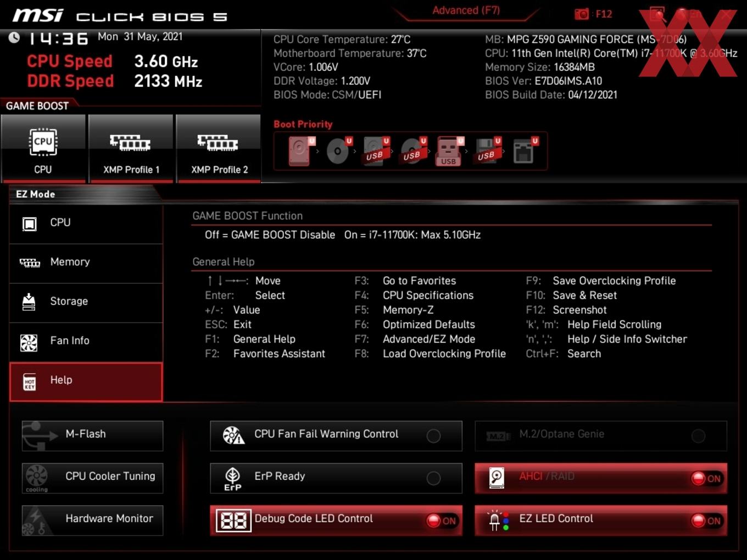The height and width of the screenshot is (560, 747).
Task: Click the DDR Speed 2133 MHz readout
Action: (x=115, y=81)
